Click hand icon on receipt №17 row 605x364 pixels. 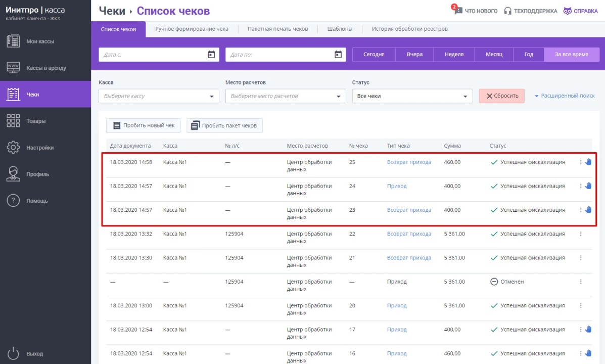tap(588, 329)
